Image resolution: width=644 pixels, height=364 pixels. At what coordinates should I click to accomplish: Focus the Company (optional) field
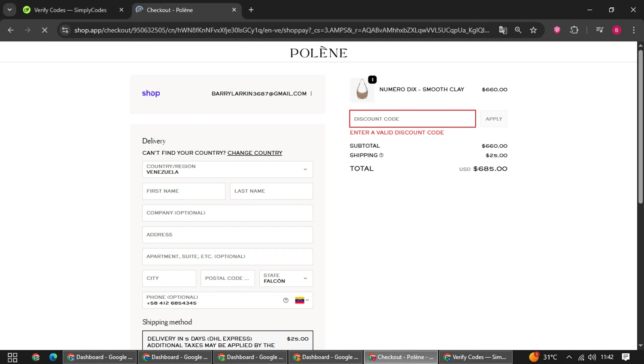point(228,213)
